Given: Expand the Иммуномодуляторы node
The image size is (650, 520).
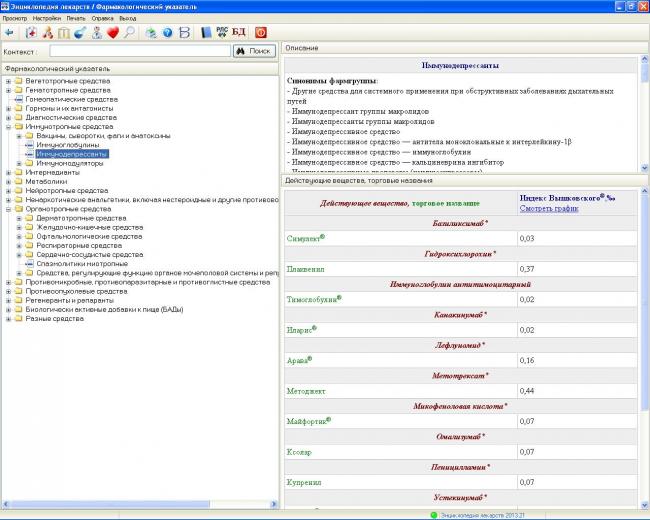Looking at the screenshot, I should click(19, 163).
